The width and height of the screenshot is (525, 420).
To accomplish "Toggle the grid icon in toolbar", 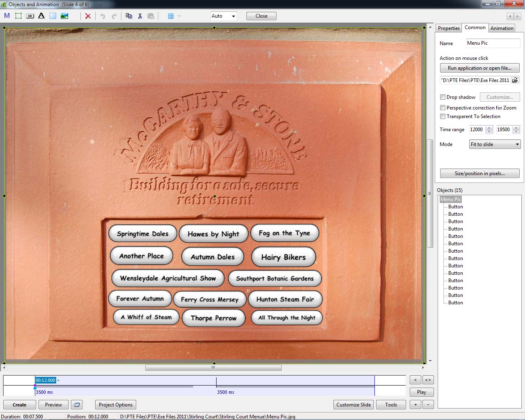I will coord(171,16).
